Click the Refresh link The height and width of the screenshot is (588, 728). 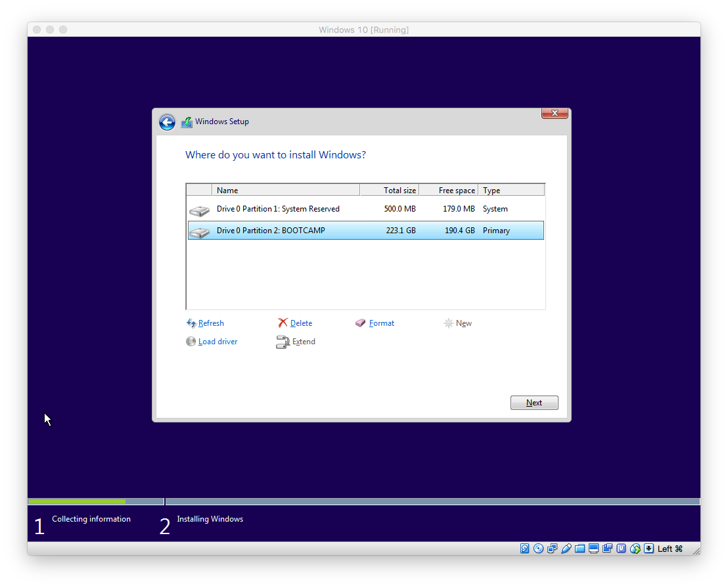[x=211, y=323]
